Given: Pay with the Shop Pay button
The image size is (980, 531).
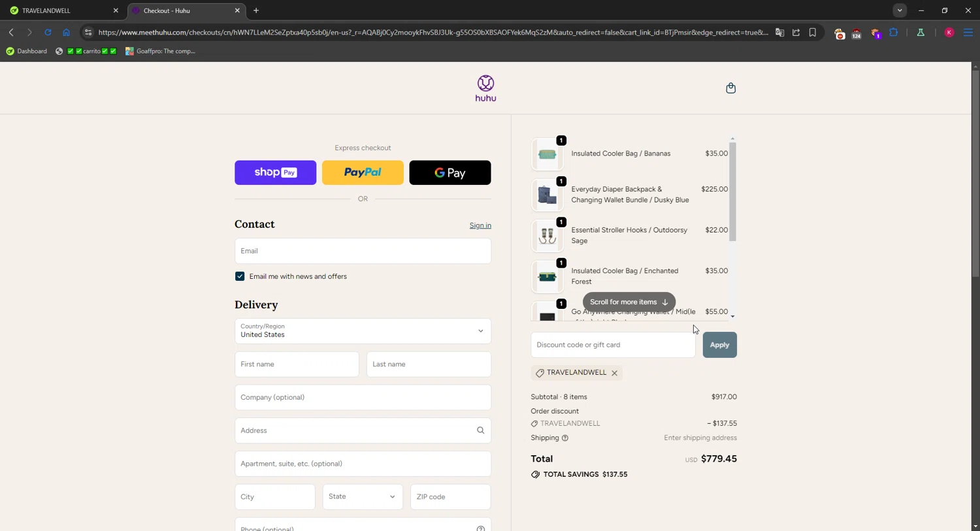Looking at the screenshot, I should 275,172.
